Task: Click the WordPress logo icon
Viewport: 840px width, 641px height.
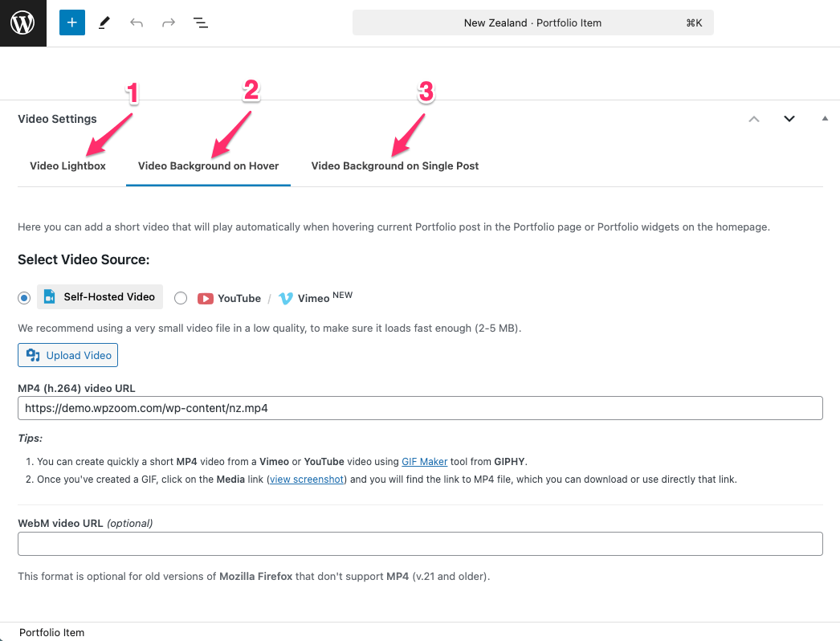Action: [22, 22]
